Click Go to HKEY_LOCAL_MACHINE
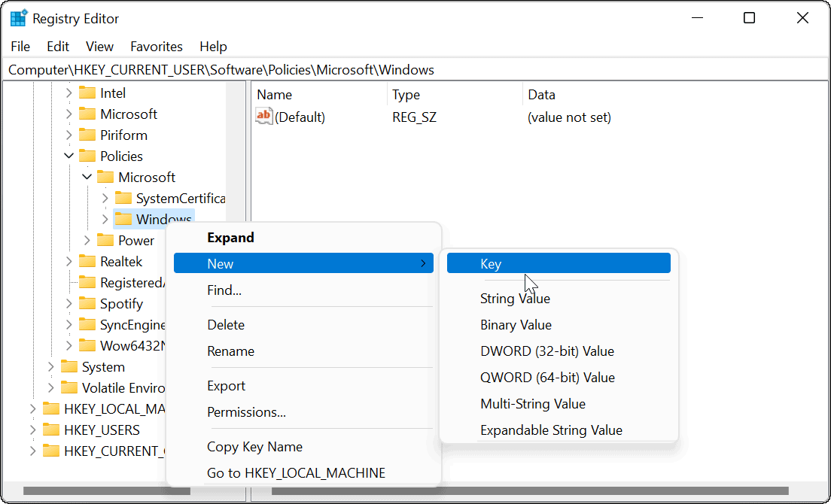 [x=297, y=472]
